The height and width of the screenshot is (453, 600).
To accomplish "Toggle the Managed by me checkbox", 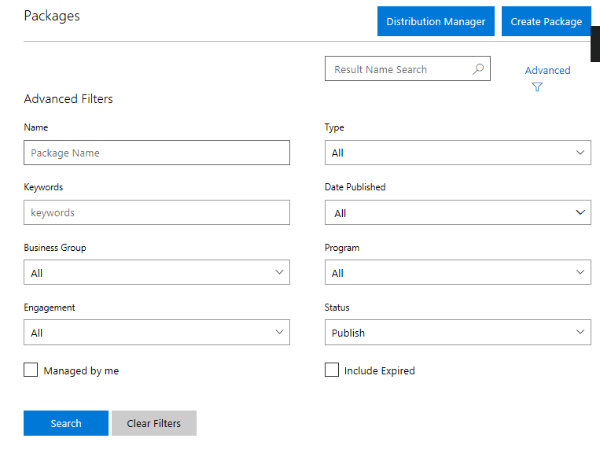I will click(x=31, y=370).
